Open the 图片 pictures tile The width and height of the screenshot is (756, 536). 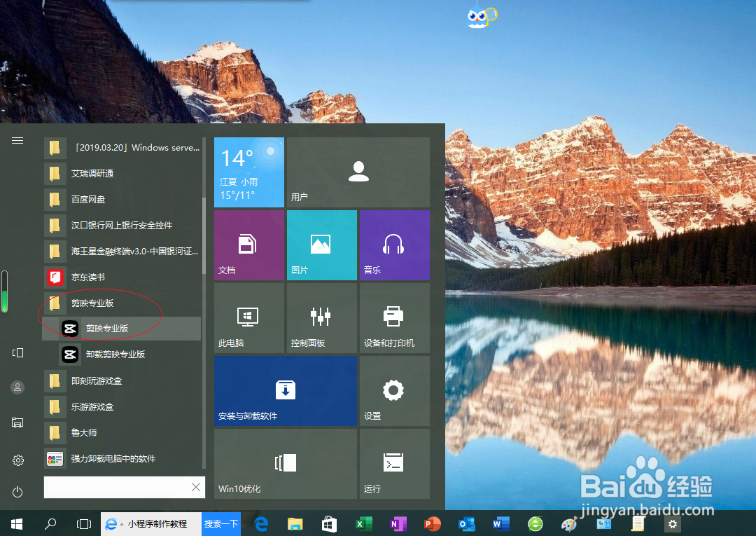321,245
